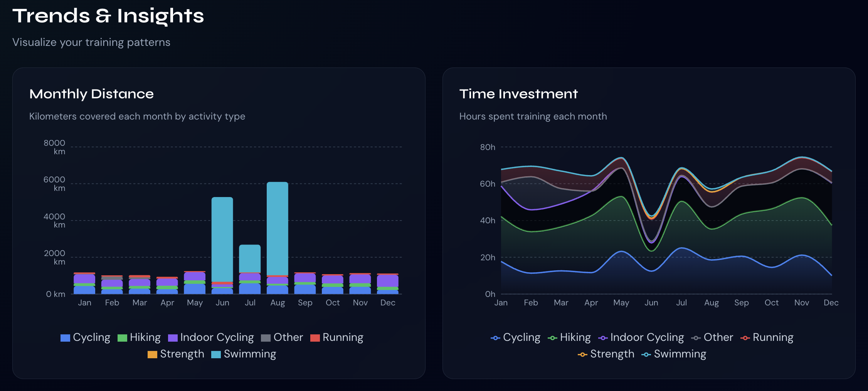Click the gray Other swatch in Monthly Distance legend
Screen dimensions: 868x391
tap(266, 338)
